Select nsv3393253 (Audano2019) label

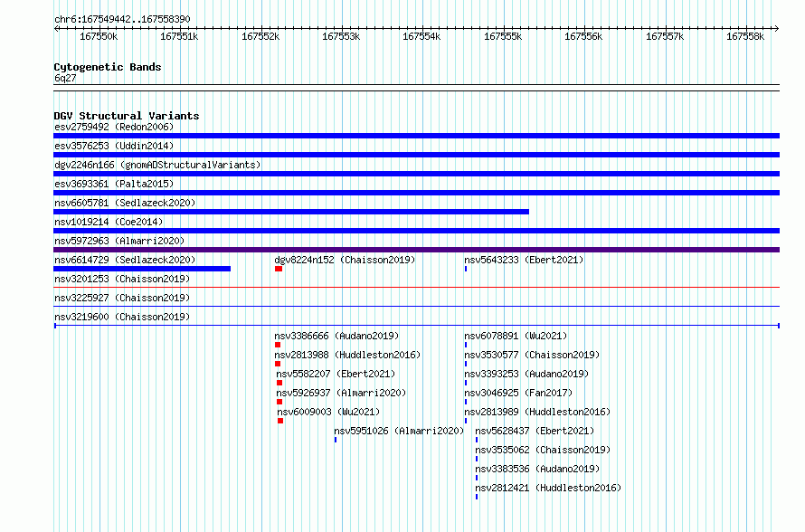click(526, 374)
